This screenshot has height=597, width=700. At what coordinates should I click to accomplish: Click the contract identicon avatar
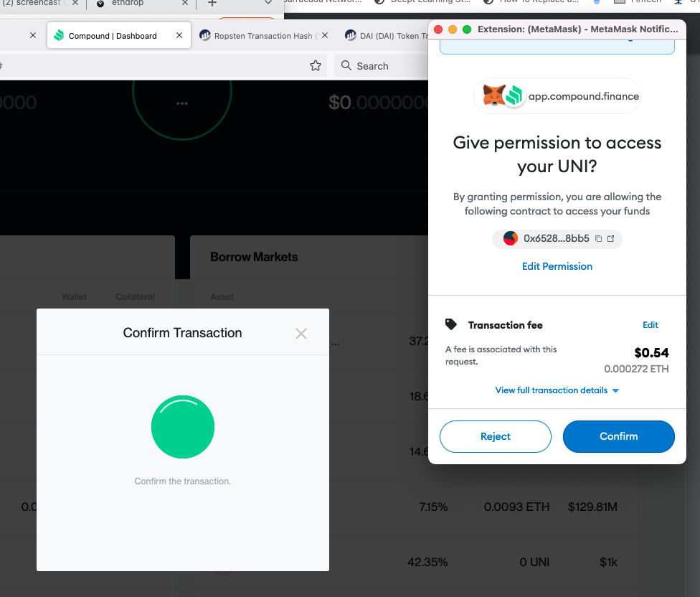[x=510, y=238]
